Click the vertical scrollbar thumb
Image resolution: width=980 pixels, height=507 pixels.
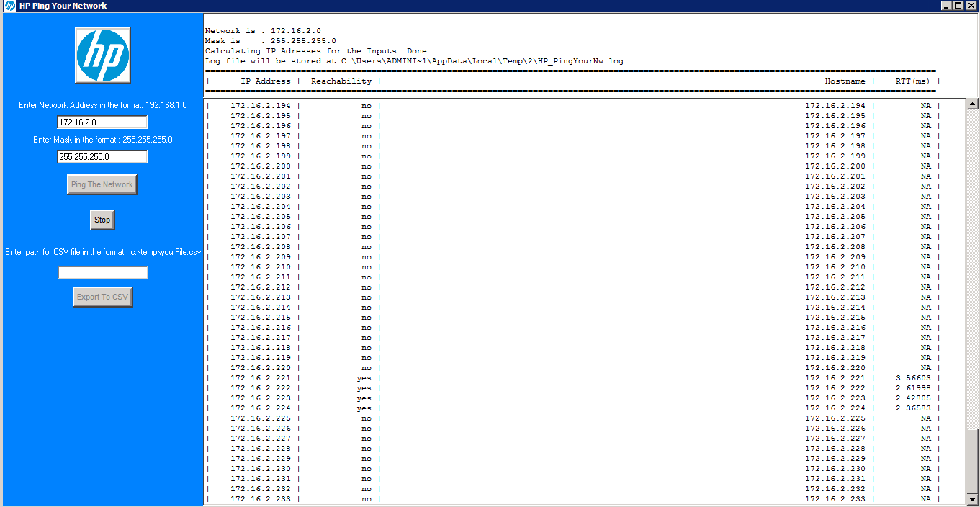click(973, 460)
